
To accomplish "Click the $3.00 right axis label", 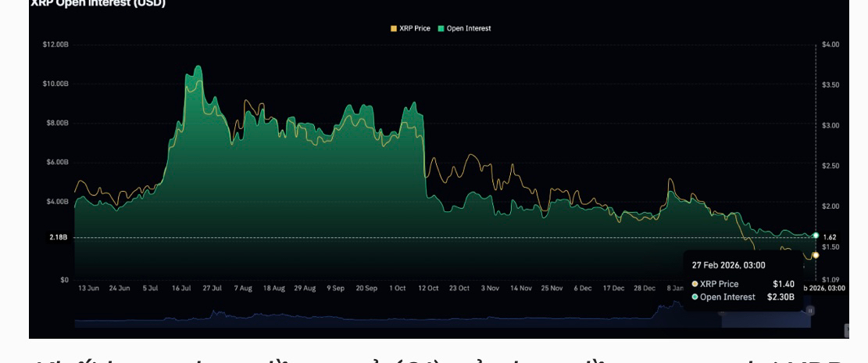I will pyautogui.click(x=831, y=125).
